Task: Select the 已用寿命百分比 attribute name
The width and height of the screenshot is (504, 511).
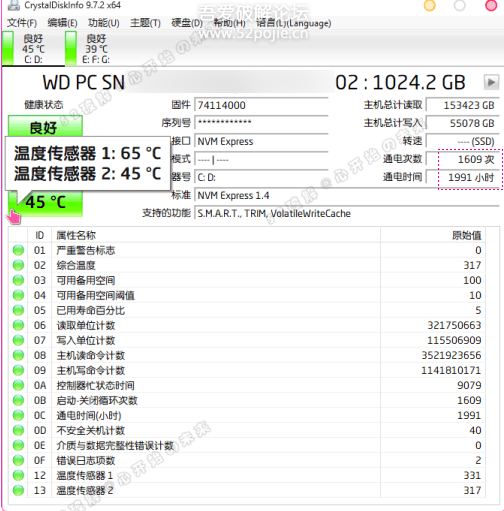Action: pos(90,310)
